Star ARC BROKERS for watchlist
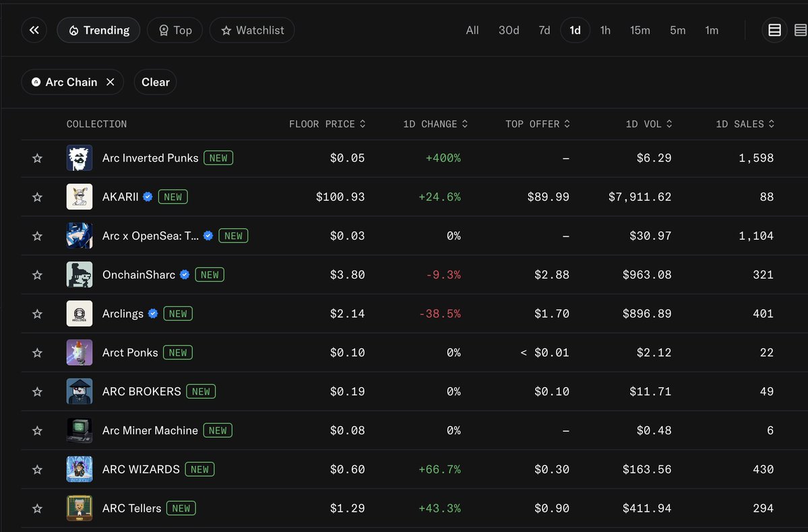The width and height of the screenshot is (808, 532). (37, 392)
